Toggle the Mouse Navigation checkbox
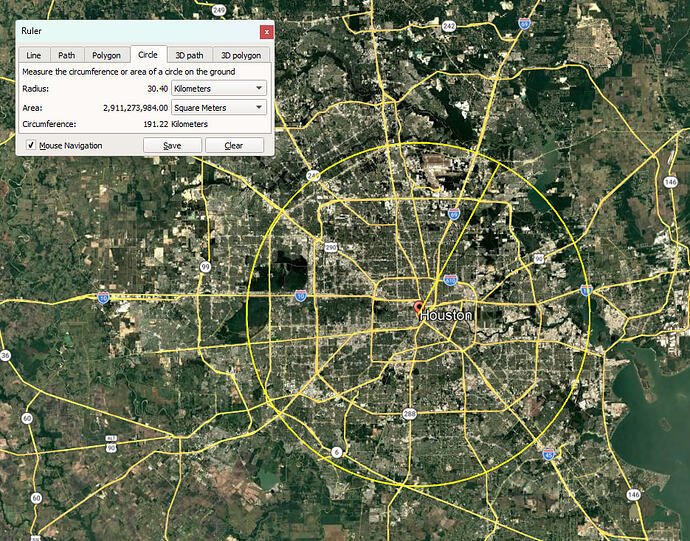This screenshot has height=541, width=690. point(31,145)
